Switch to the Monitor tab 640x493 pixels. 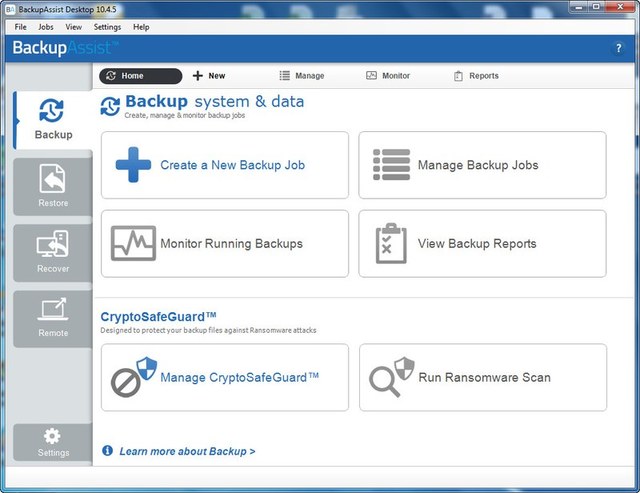pos(387,76)
